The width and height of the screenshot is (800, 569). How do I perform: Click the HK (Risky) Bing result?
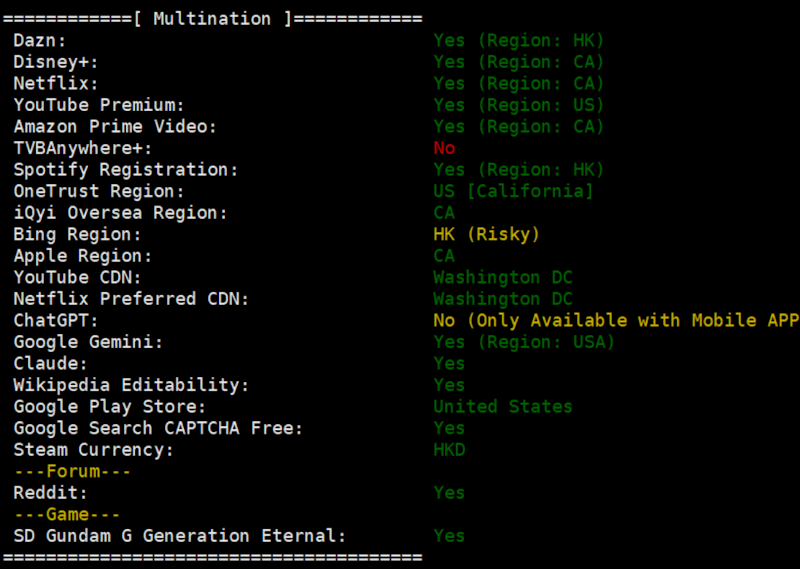(x=486, y=234)
